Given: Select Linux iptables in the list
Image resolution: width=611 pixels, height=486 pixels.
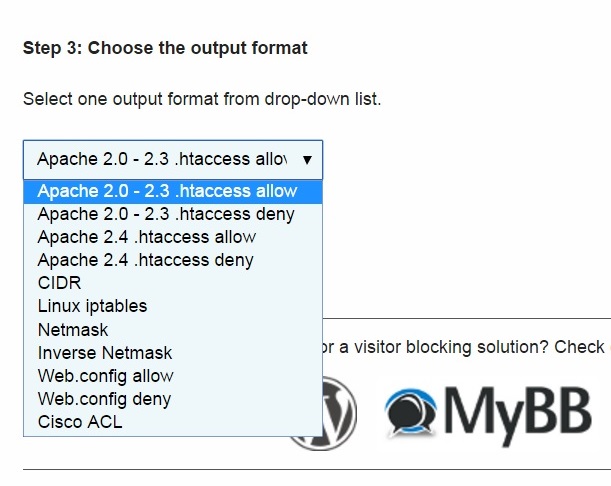Looking at the screenshot, I should (92, 306).
